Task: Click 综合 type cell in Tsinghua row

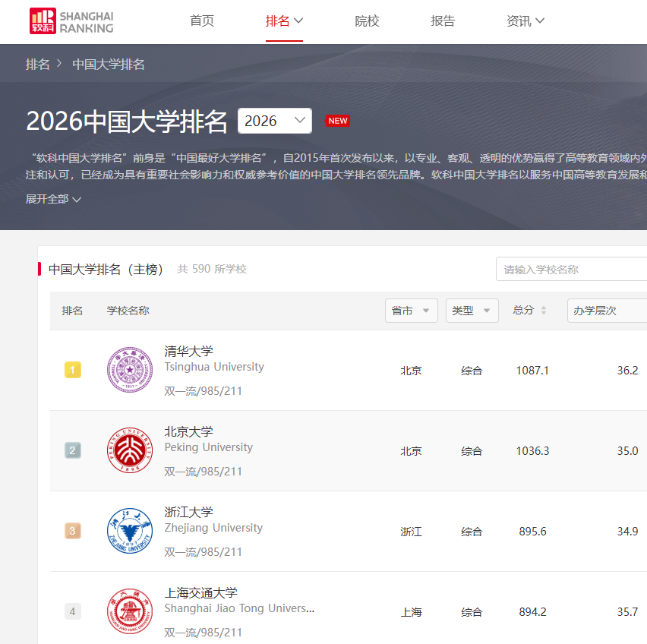Action: (472, 371)
